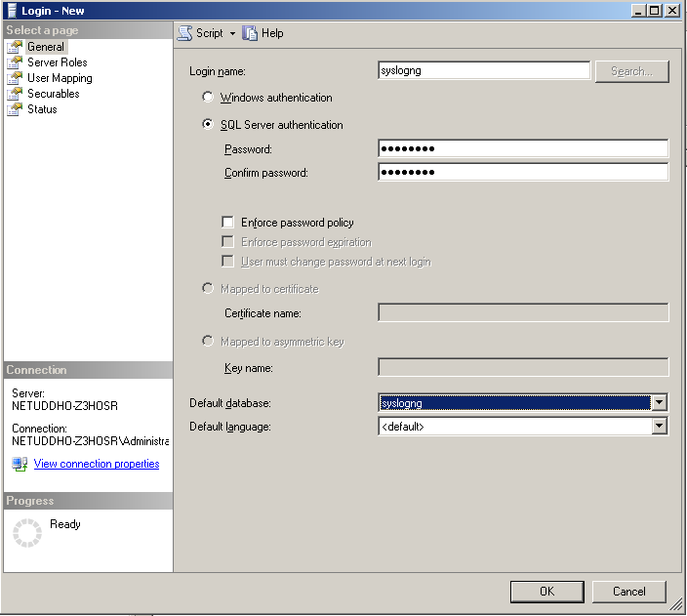
Task: Click the server name NETUDDHO-Z3HOSR text
Action: [x=64, y=406]
